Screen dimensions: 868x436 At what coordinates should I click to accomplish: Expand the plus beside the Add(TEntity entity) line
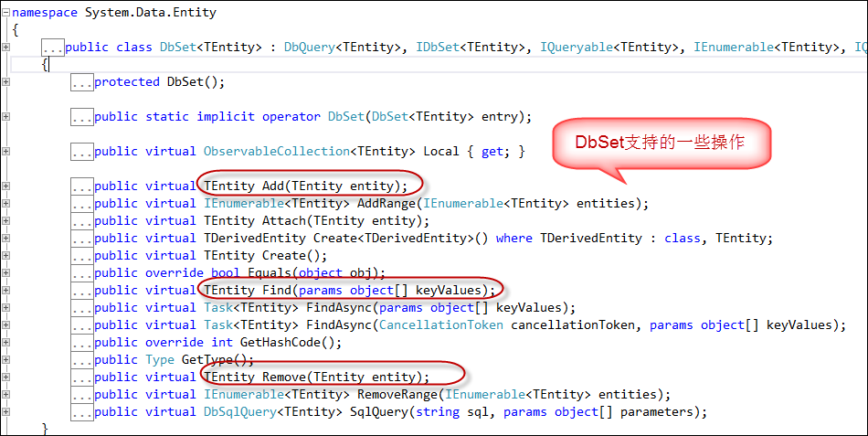[6, 186]
